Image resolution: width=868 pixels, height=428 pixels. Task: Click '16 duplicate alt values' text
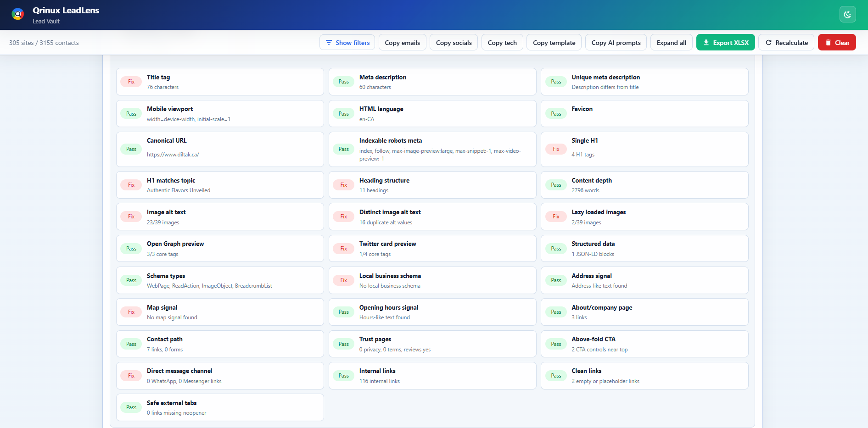click(386, 222)
